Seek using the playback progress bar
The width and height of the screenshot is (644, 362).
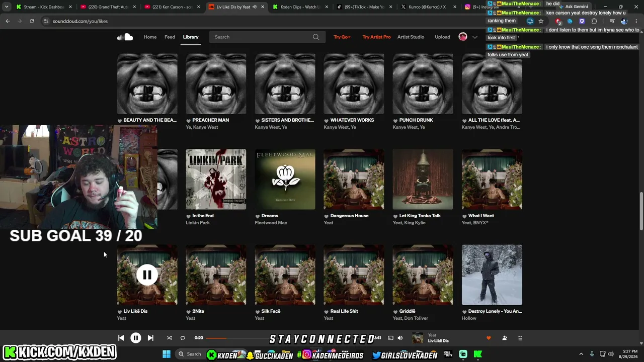click(290, 338)
